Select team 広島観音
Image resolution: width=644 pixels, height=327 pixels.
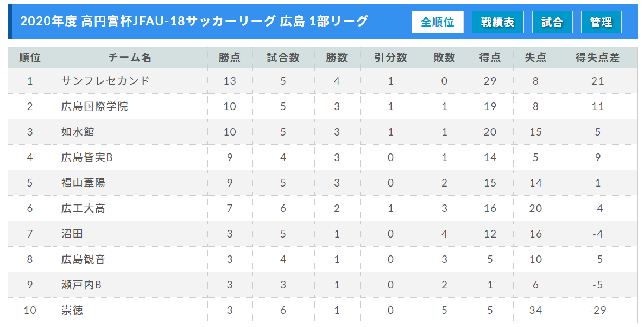pyautogui.click(x=84, y=259)
